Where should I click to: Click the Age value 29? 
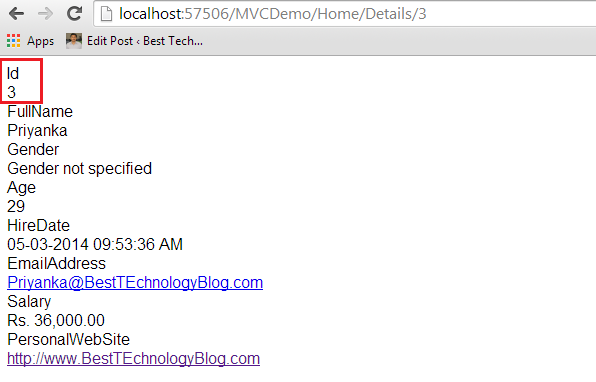click(16, 206)
